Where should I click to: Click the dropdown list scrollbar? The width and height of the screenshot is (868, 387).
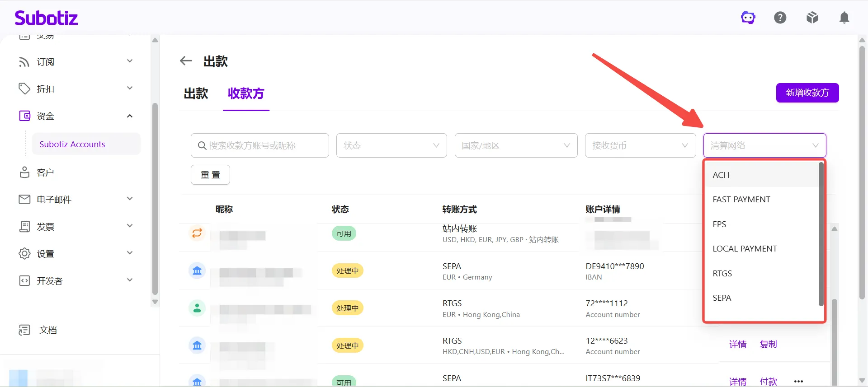tap(821, 234)
